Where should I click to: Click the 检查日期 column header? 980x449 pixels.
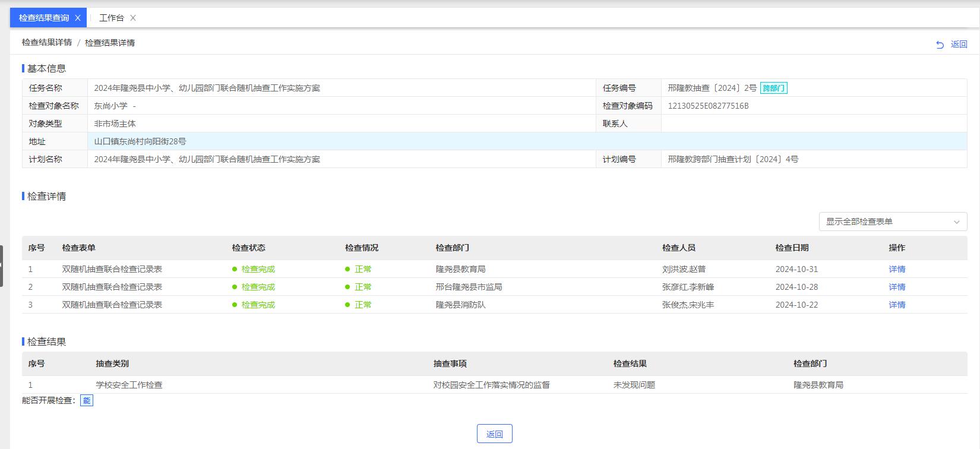click(792, 248)
